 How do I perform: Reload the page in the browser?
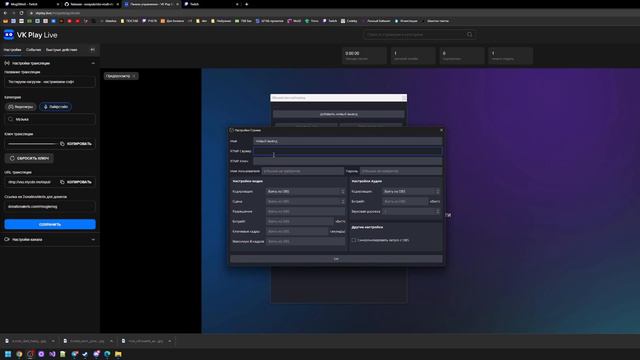21,13
